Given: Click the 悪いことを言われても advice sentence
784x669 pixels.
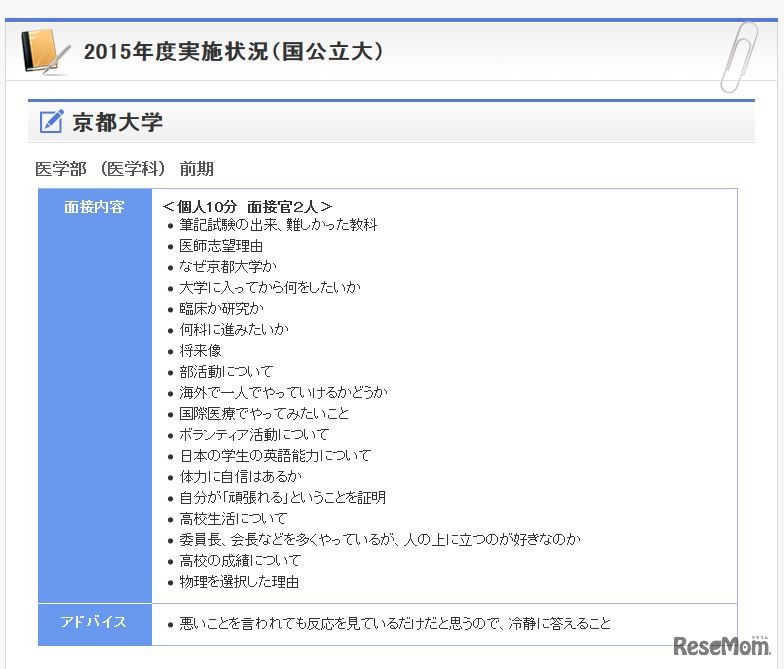Looking at the screenshot, I should 395,624.
